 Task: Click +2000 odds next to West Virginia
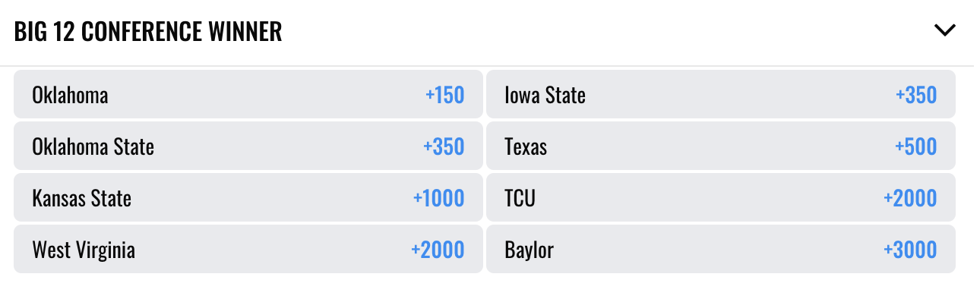coord(438,250)
